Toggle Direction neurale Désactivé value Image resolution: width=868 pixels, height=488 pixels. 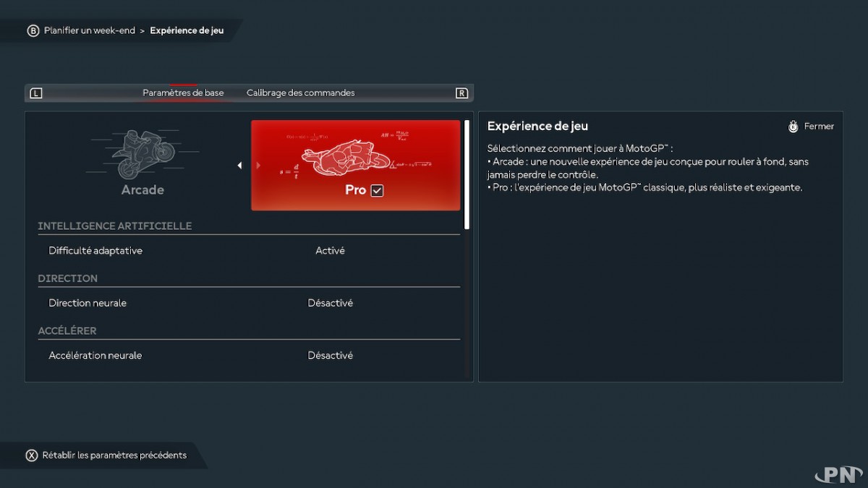[330, 303]
